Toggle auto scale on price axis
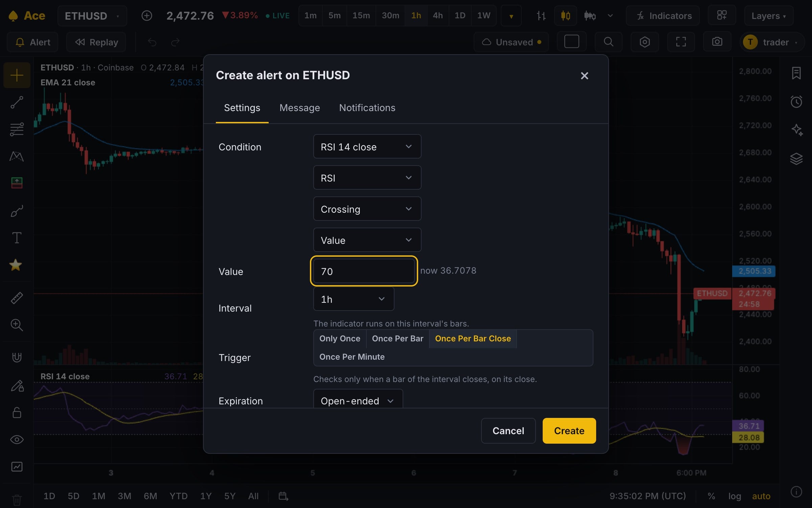The image size is (812, 508). (761, 496)
